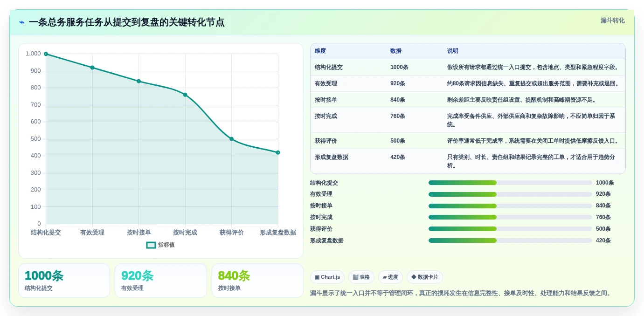Click the description starting 只有类别、时长
This screenshot has width=644, height=316.
(x=532, y=161)
